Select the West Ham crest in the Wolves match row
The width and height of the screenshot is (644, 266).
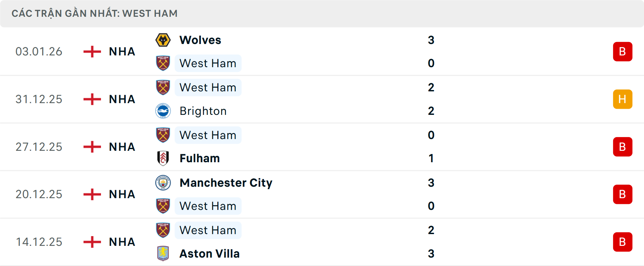point(163,63)
